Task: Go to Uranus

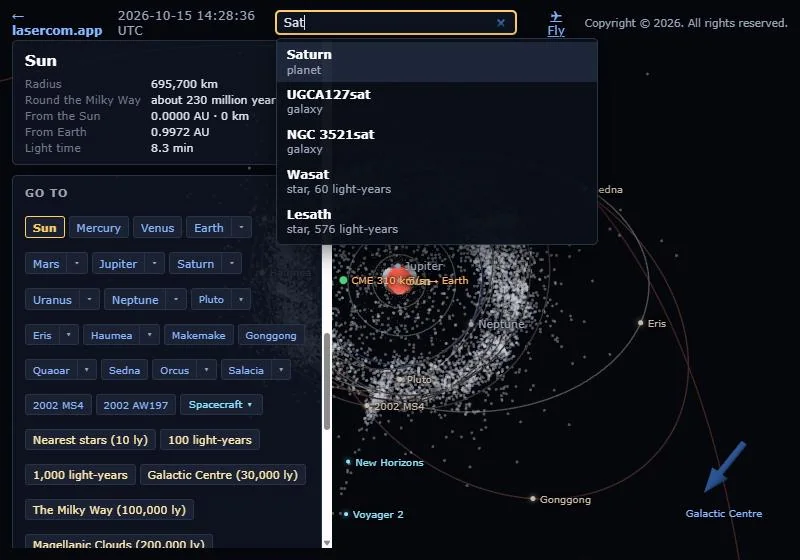Action: click(52, 299)
